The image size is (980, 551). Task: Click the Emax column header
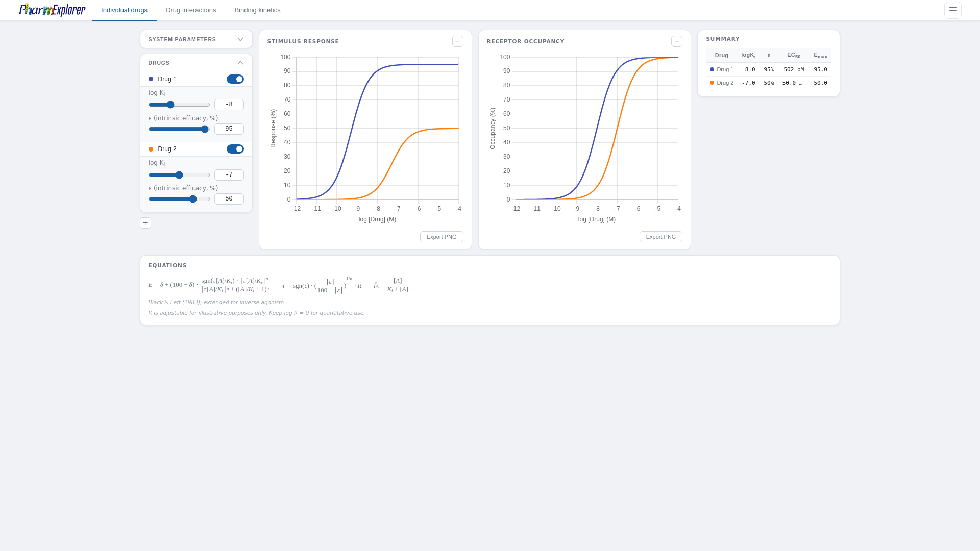point(820,55)
